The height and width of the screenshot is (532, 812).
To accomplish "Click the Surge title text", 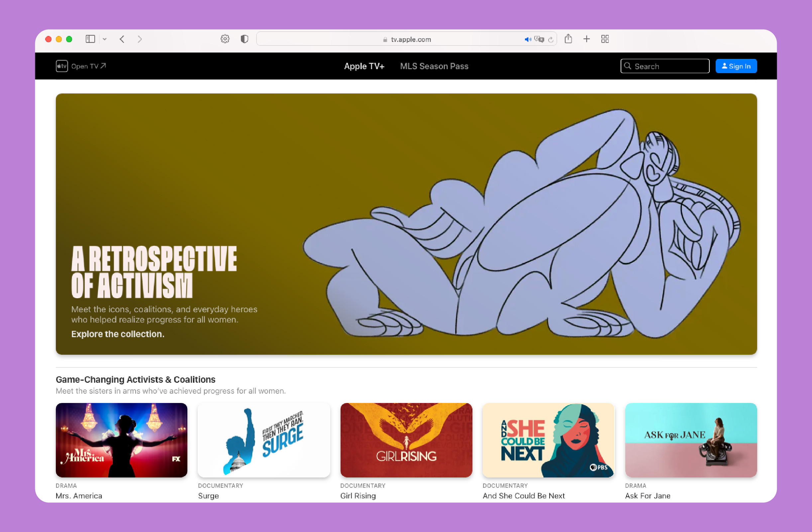I will pyautogui.click(x=208, y=496).
